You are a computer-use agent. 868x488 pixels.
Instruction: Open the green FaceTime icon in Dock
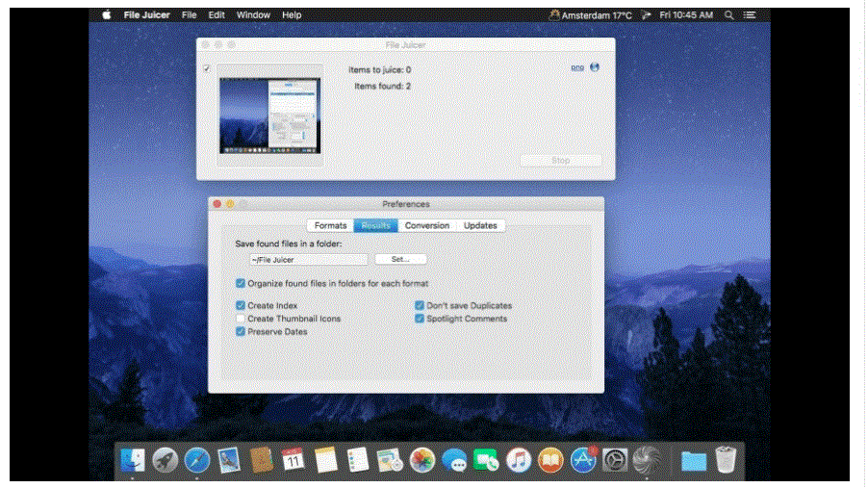(x=486, y=460)
